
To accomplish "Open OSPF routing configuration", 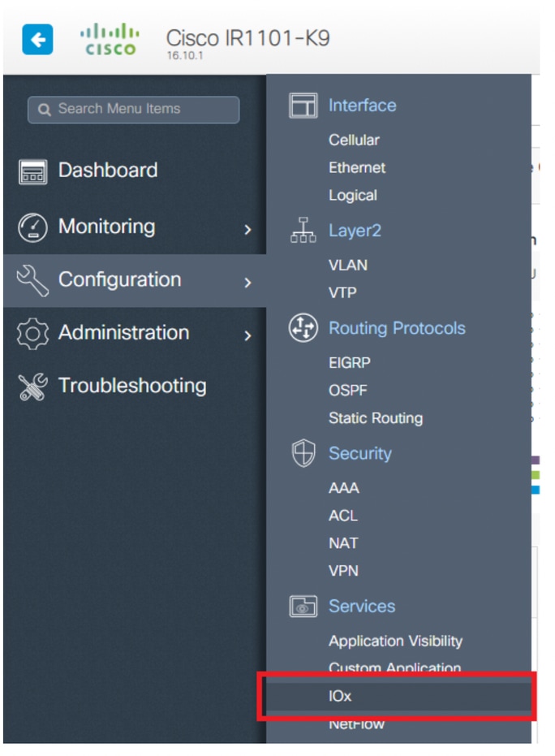I will pyautogui.click(x=348, y=390).
